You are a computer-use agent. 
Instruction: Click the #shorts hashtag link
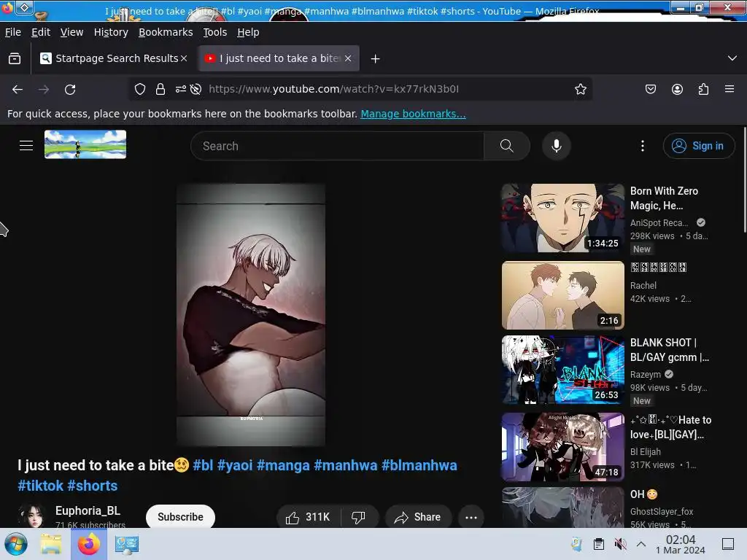(93, 486)
